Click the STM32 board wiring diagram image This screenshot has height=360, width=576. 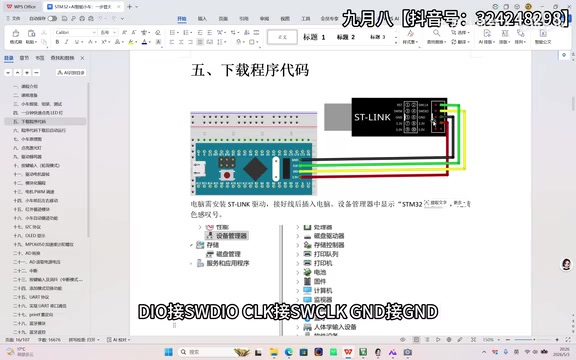pyautogui.click(x=254, y=154)
